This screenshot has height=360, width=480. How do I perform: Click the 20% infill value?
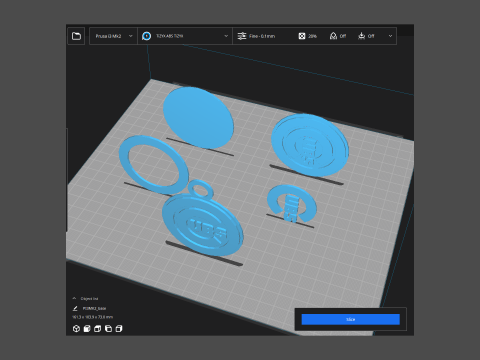point(312,36)
